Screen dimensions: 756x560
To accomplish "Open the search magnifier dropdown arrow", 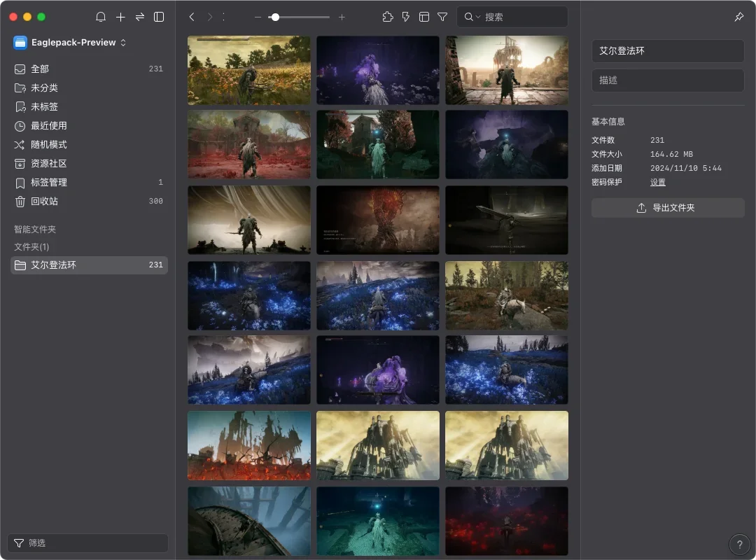I will pos(478,17).
